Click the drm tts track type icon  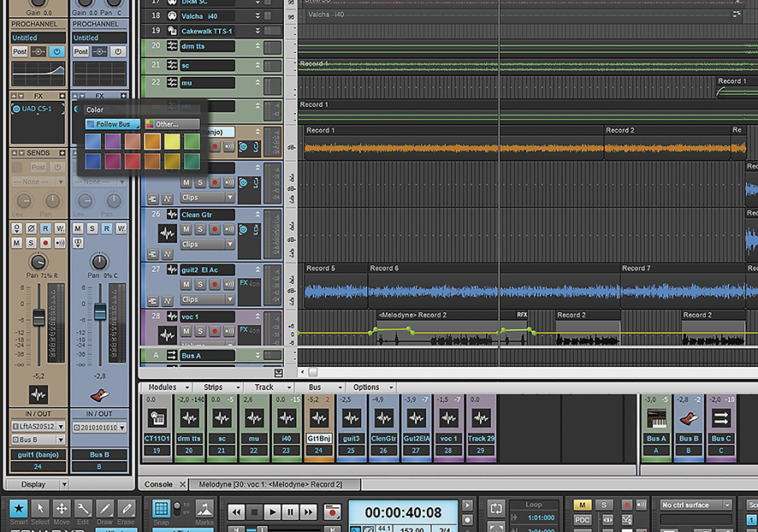172,46
